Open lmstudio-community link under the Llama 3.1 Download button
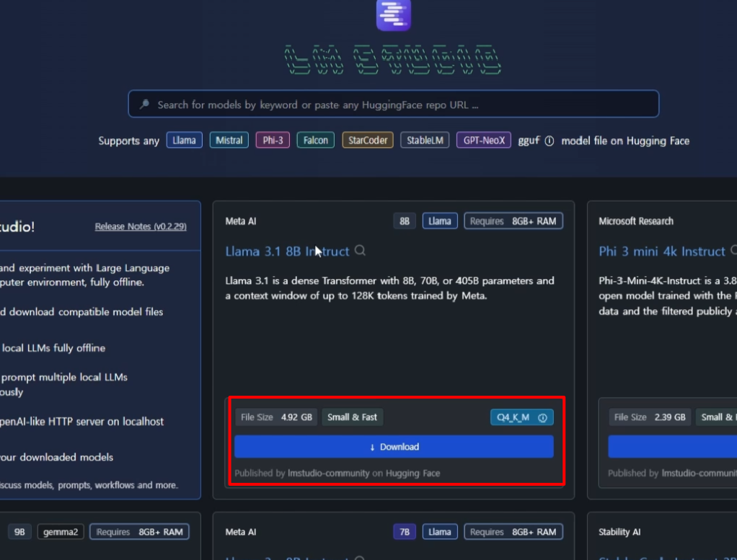 click(x=329, y=473)
